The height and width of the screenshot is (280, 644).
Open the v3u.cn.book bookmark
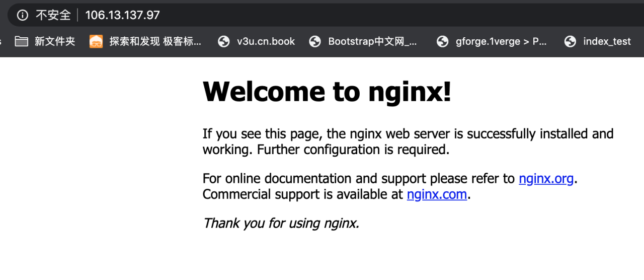(x=257, y=41)
